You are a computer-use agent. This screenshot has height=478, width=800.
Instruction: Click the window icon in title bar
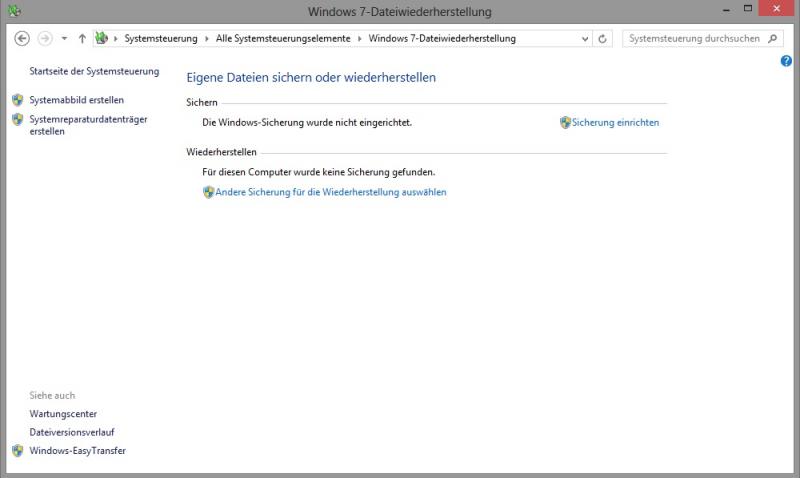15,11
